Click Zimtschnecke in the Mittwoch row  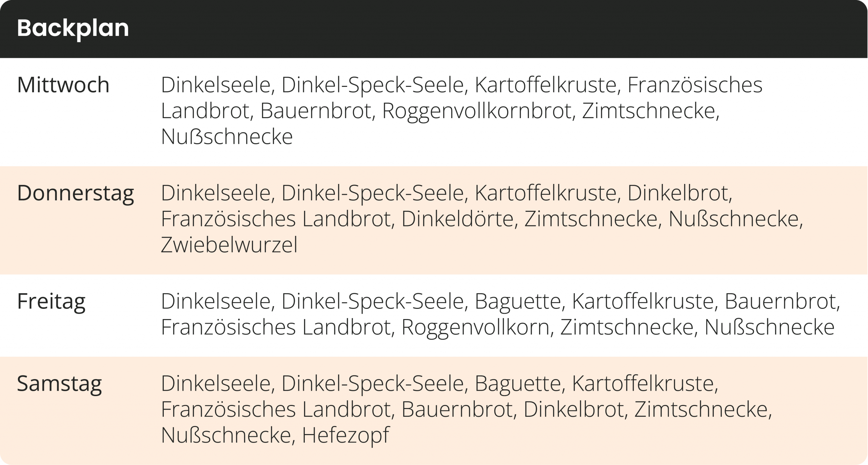650,111
